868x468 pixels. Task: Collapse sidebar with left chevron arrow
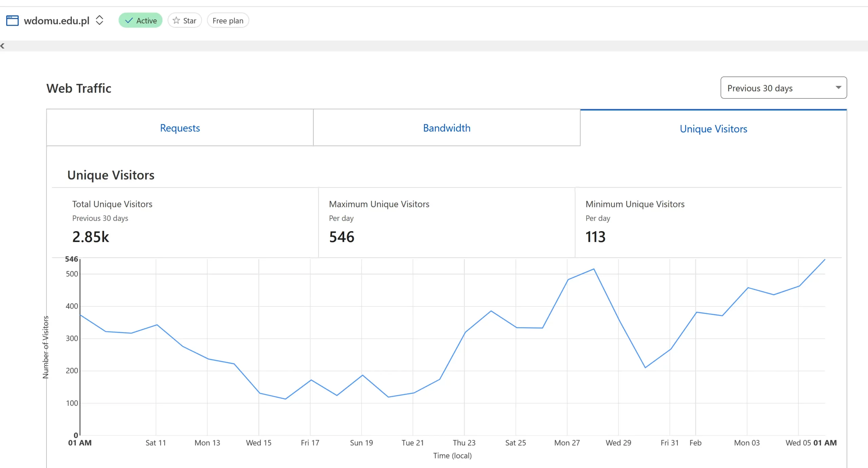tap(3, 46)
